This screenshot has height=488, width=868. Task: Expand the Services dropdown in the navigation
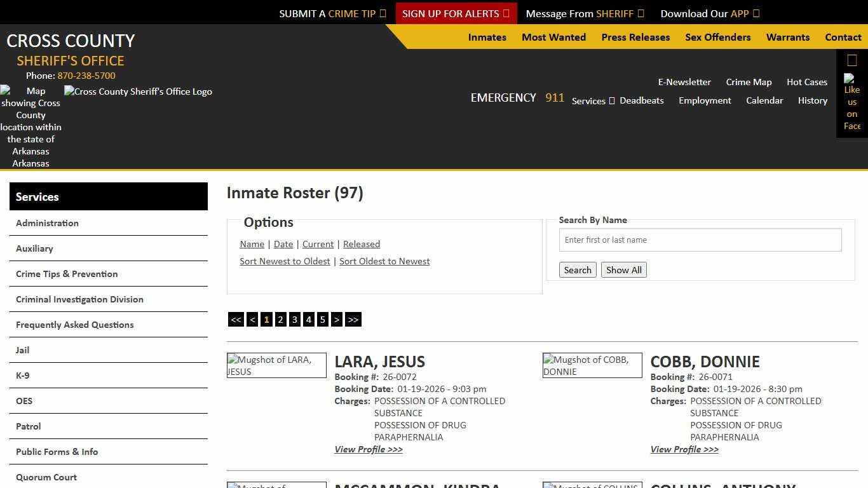point(592,100)
